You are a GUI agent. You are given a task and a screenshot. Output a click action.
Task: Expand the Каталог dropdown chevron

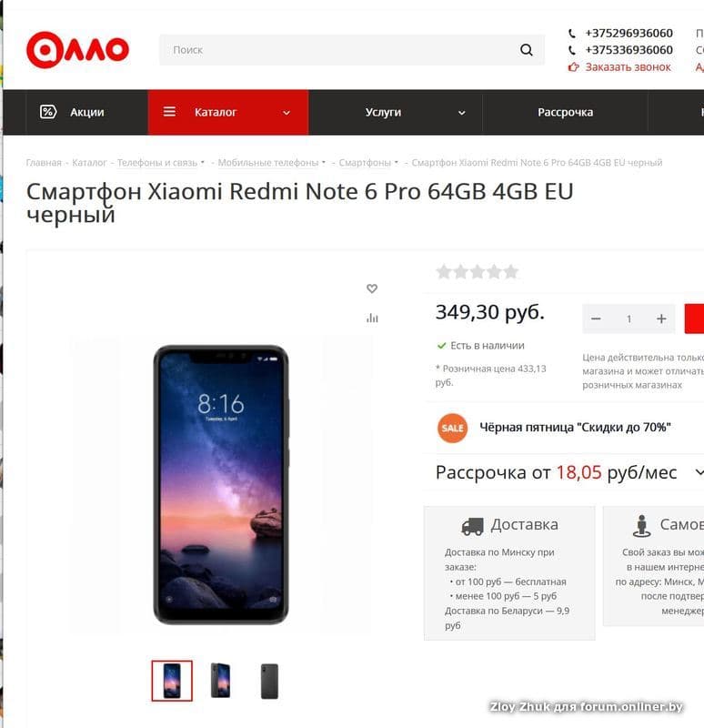tap(287, 113)
